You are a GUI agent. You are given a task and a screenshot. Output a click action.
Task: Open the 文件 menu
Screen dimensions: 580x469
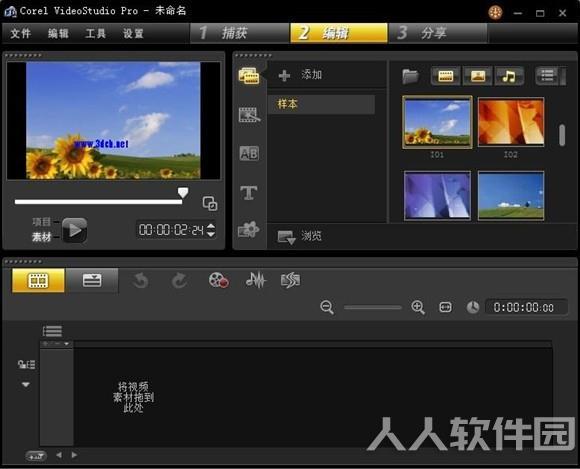[21, 34]
